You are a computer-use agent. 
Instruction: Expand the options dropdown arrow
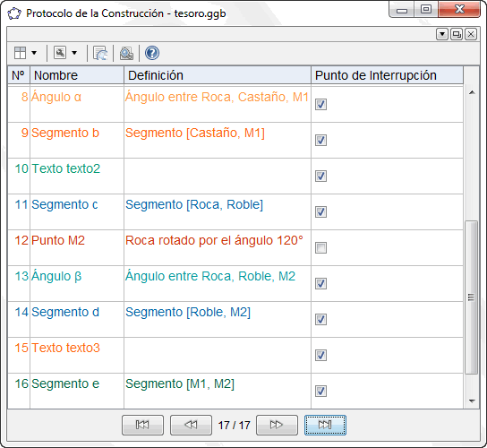74,53
